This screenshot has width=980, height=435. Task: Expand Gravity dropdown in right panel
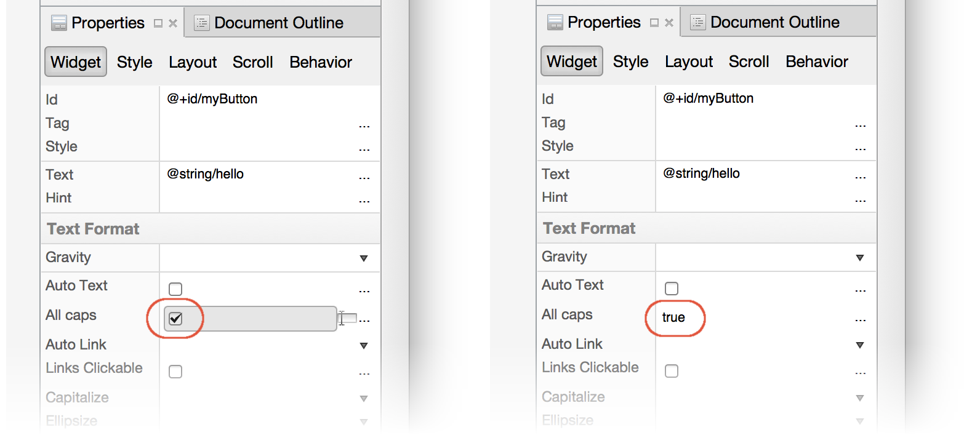[860, 258]
